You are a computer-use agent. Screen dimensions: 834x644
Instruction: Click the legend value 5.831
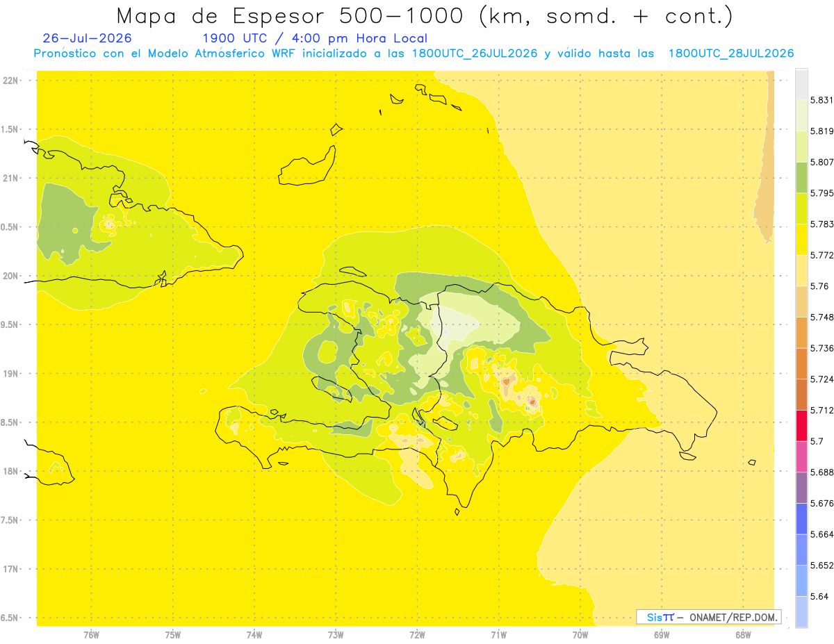[821, 100]
